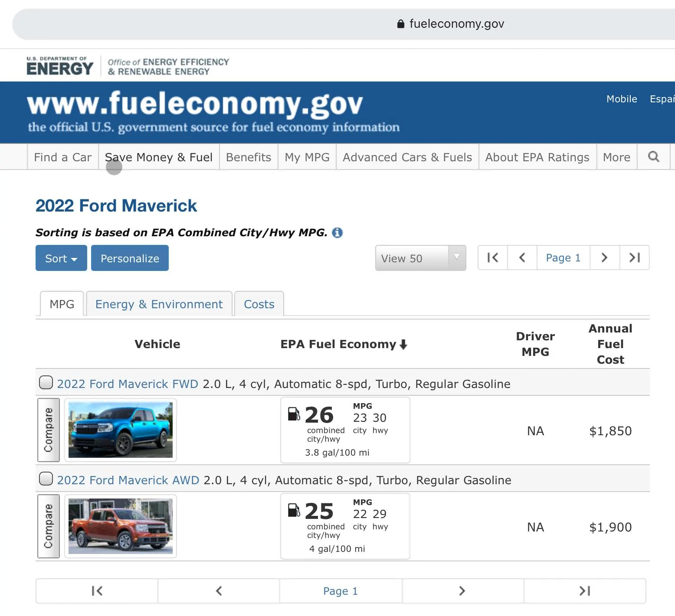675x616 pixels.
Task: Click the fueleconomy.gov address bar
Action: coord(344,24)
